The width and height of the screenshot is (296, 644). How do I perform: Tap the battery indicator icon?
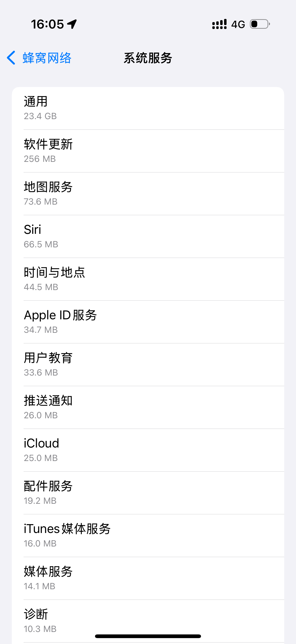coord(260,24)
